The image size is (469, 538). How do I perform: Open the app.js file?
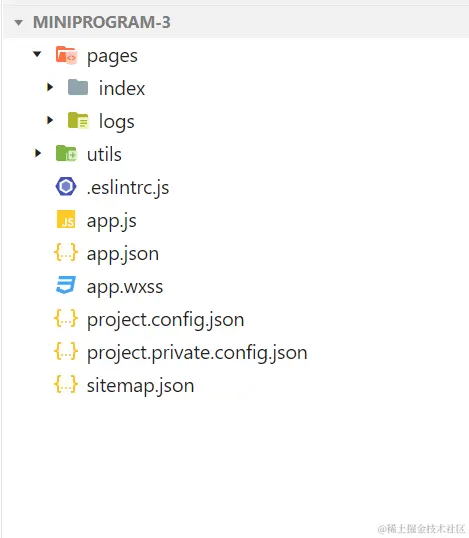[x=112, y=221]
